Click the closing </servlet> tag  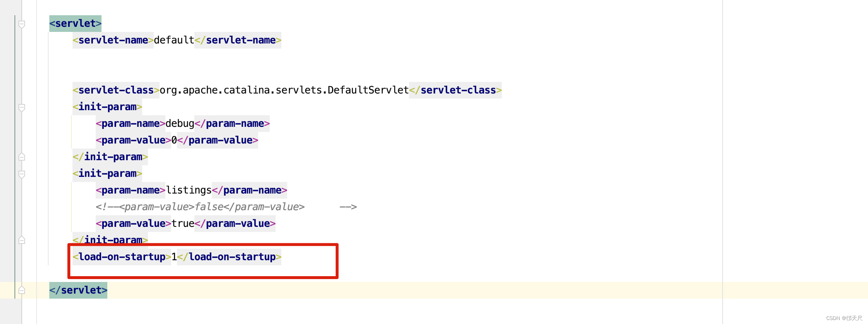[x=78, y=290]
